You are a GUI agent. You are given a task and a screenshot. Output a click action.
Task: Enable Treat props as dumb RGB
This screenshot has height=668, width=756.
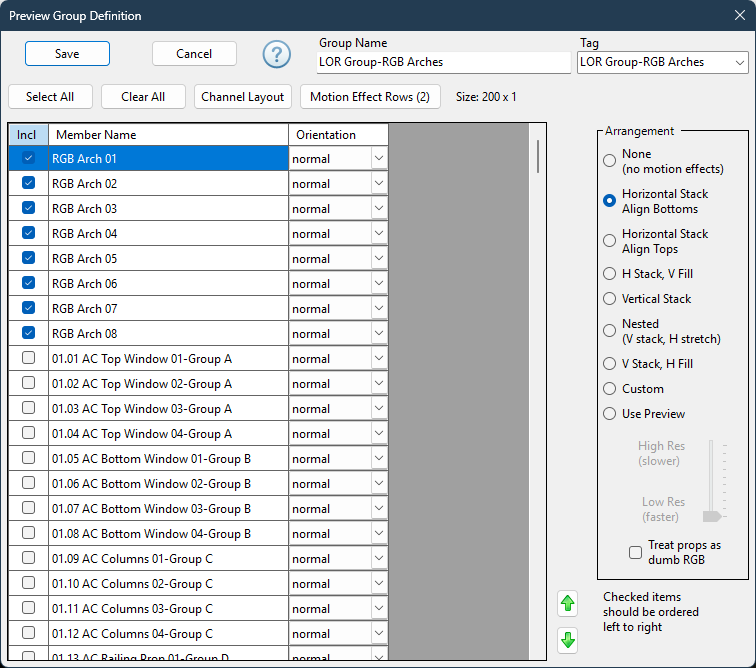(635, 552)
